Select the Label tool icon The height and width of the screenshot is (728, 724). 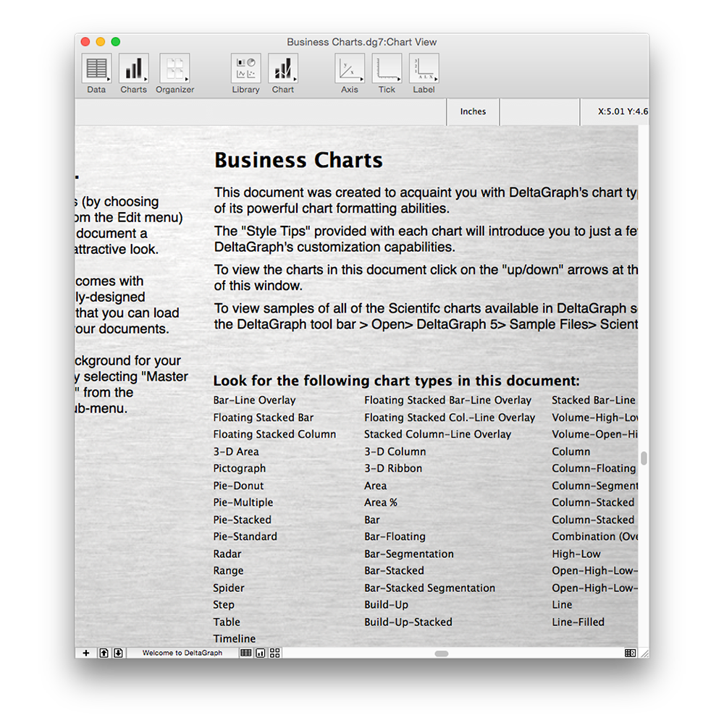click(424, 69)
